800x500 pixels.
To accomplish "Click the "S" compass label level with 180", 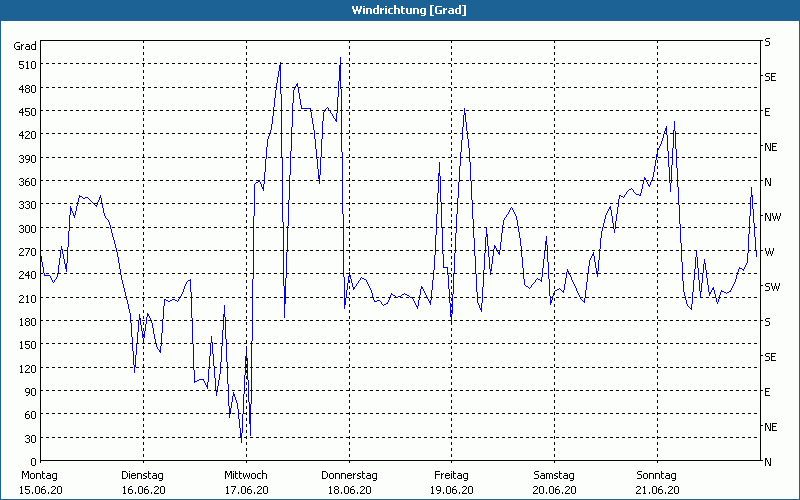I will point(767,322).
